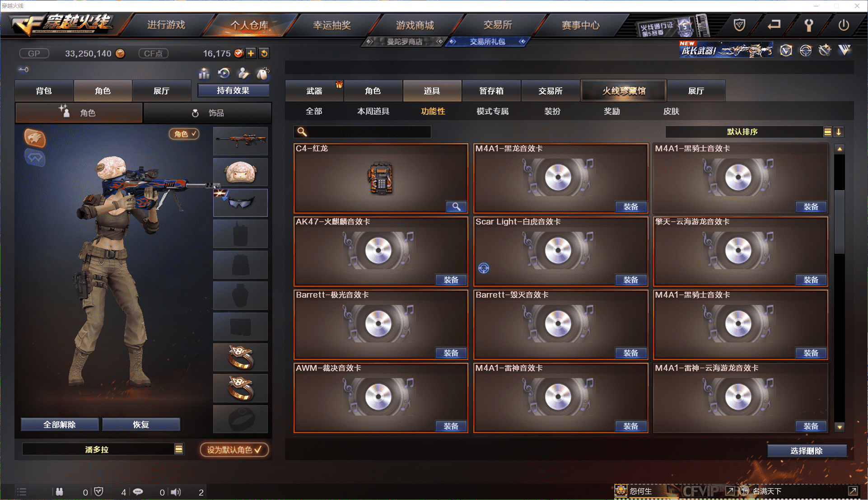Select the 装扮 sub-category

point(552,111)
